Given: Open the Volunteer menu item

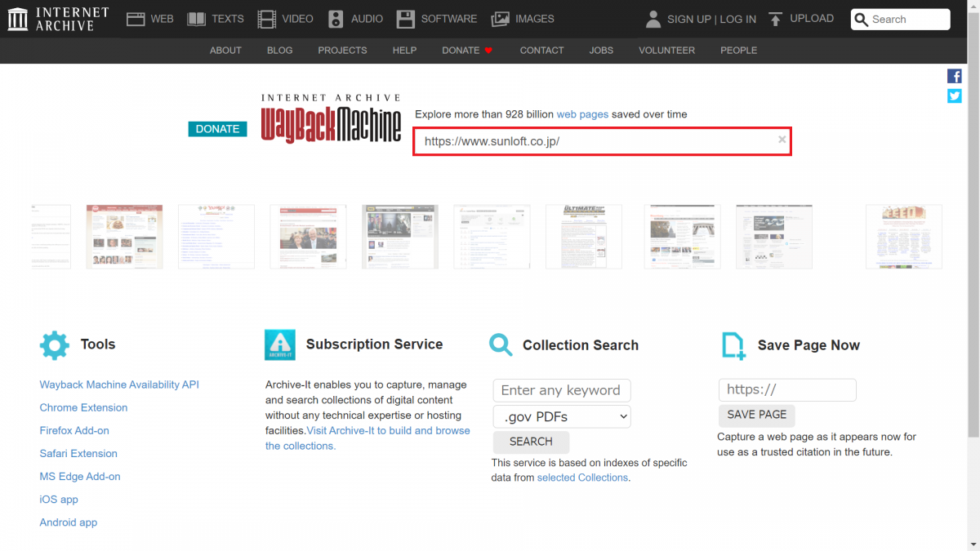Looking at the screenshot, I should click(666, 51).
